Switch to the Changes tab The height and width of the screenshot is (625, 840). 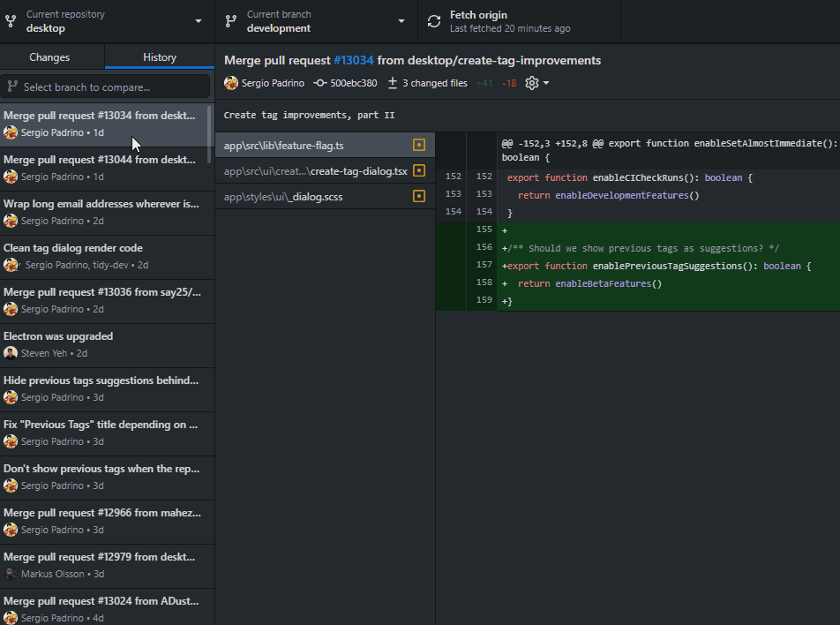tap(52, 56)
